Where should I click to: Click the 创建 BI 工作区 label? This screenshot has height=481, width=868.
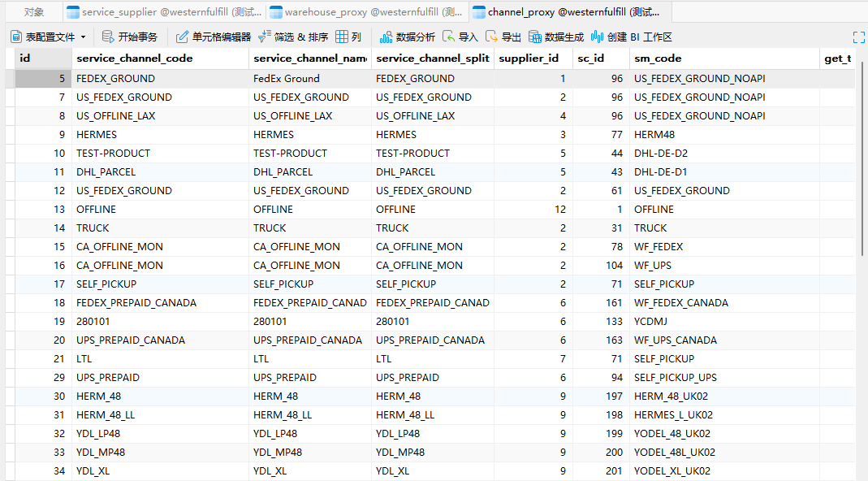point(639,37)
